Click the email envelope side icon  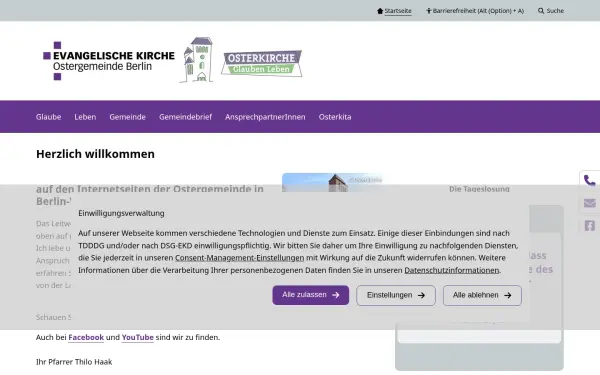(x=590, y=203)
